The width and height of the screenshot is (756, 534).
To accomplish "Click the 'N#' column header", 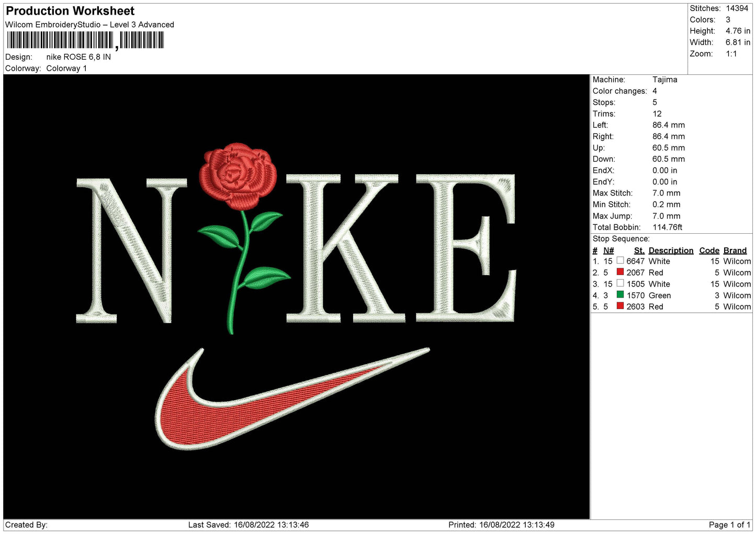I will (x=608, y=251).
